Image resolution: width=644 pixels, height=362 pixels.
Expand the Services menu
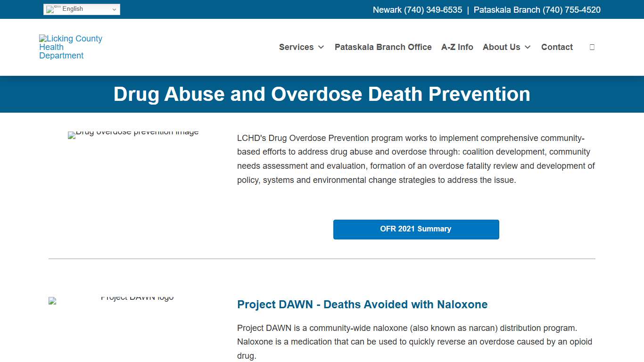pyautogui.click(x=297, y=47)
